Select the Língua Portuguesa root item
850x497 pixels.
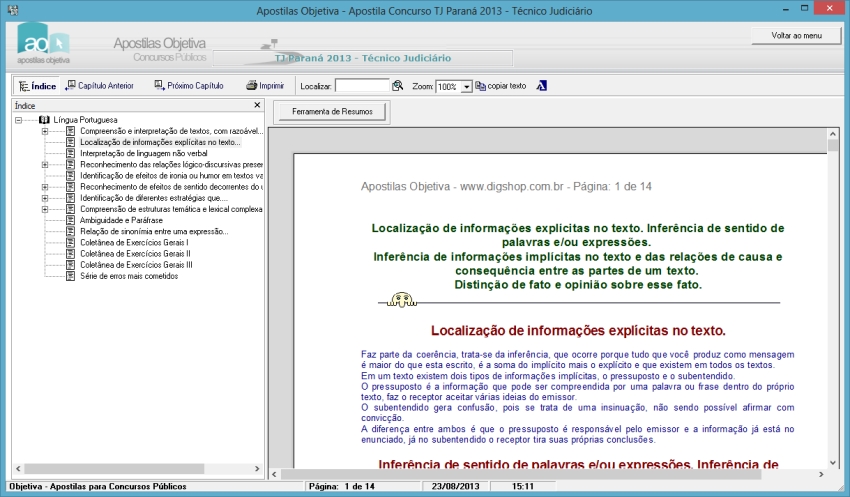click(x=85, y=120)
